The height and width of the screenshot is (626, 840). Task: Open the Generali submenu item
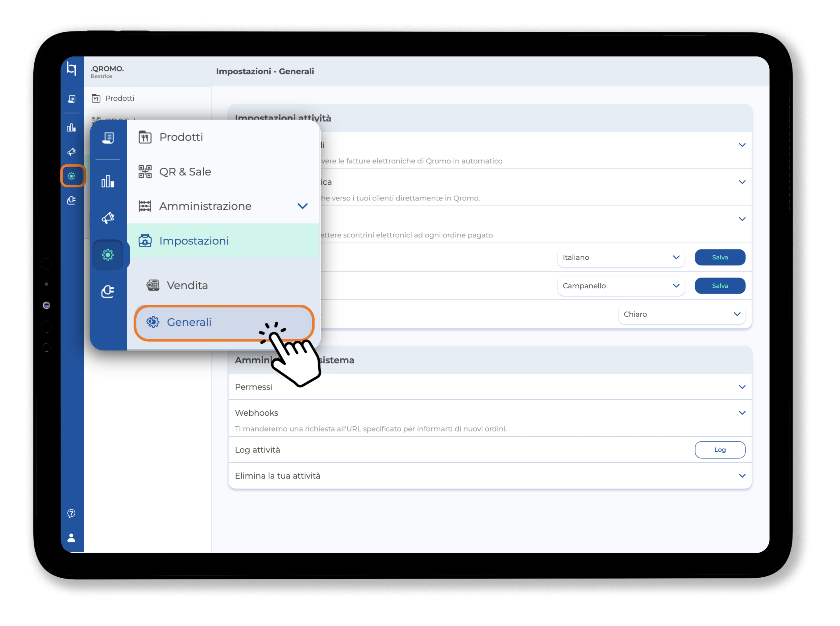[x=224, y=323]
